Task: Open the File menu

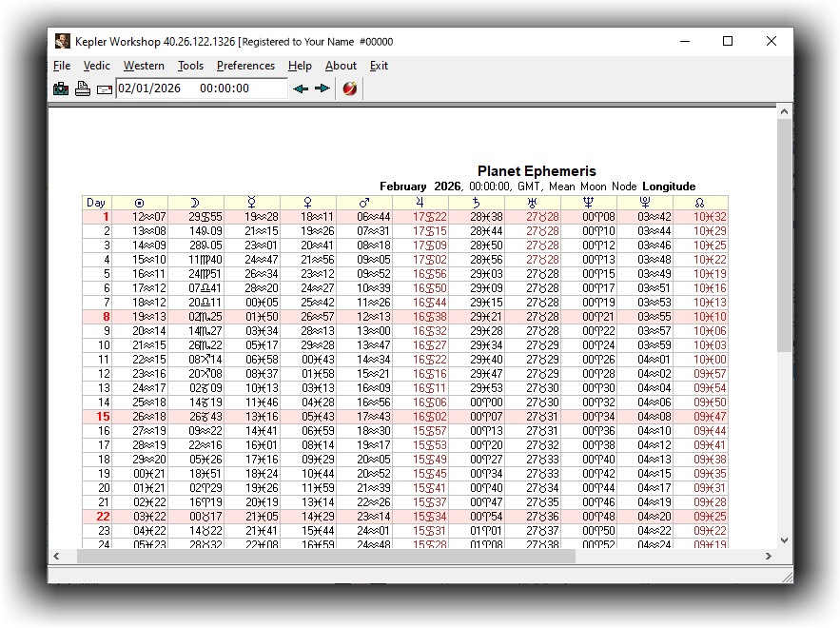Action: (62, 66)
